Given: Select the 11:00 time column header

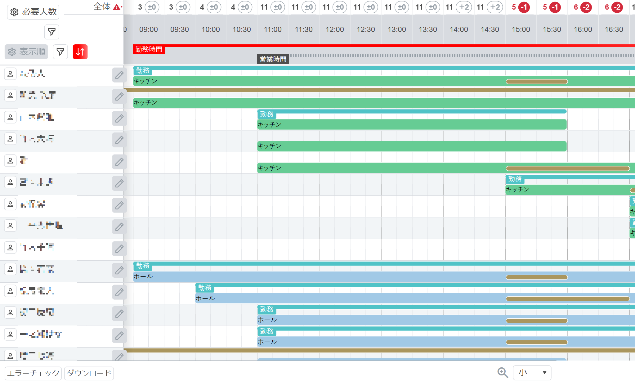Looking at the screenshot, I should point(273,30).
